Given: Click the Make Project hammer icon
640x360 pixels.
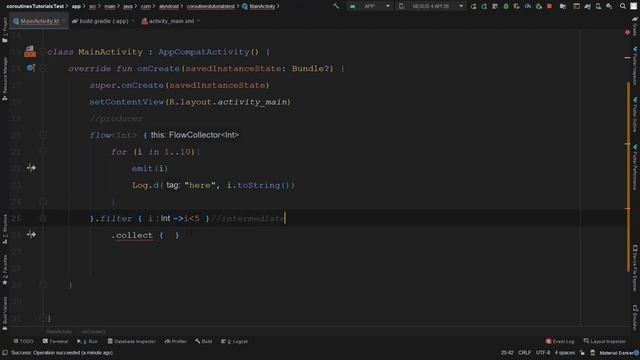Looking at the screenshot, I should [336, 6].
